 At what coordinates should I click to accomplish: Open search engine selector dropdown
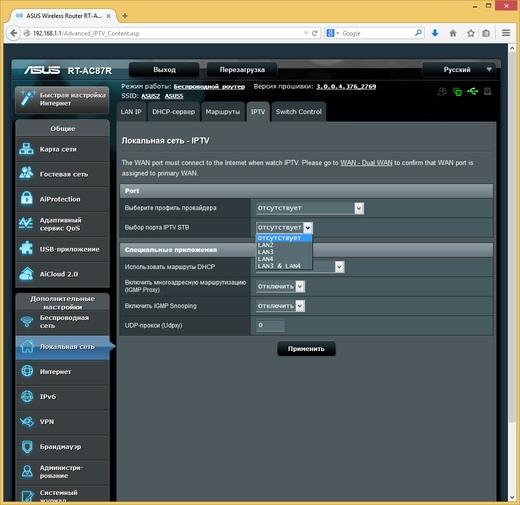[332, 33]
